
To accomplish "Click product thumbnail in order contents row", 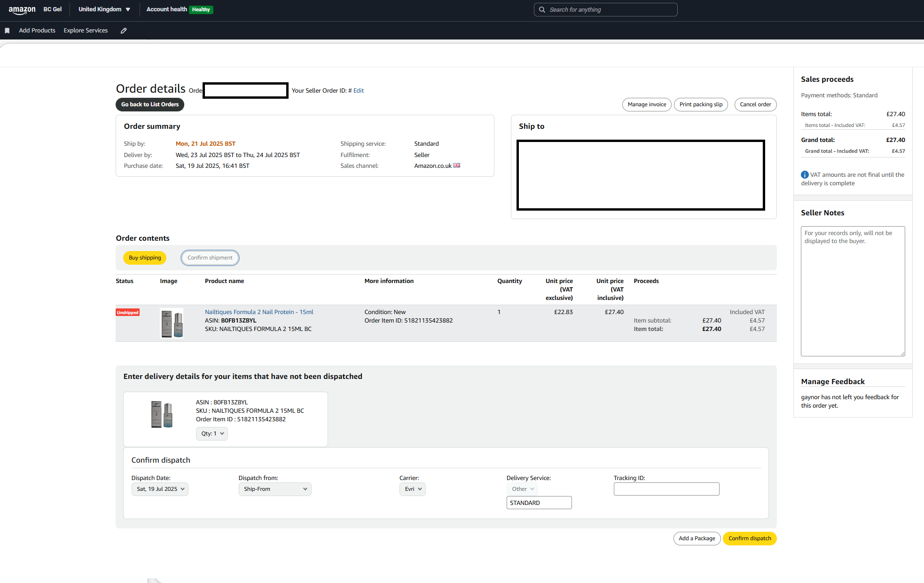I will pyautogui.click(x=172, y=323).
